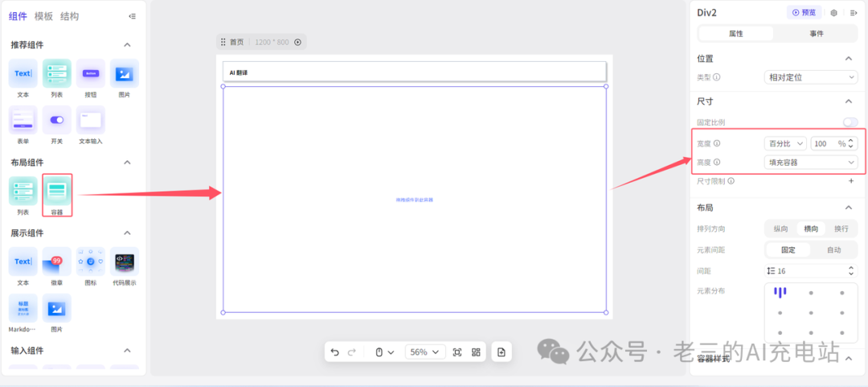Click the undo arrow in bottom toolbar

tap(334, 352)
